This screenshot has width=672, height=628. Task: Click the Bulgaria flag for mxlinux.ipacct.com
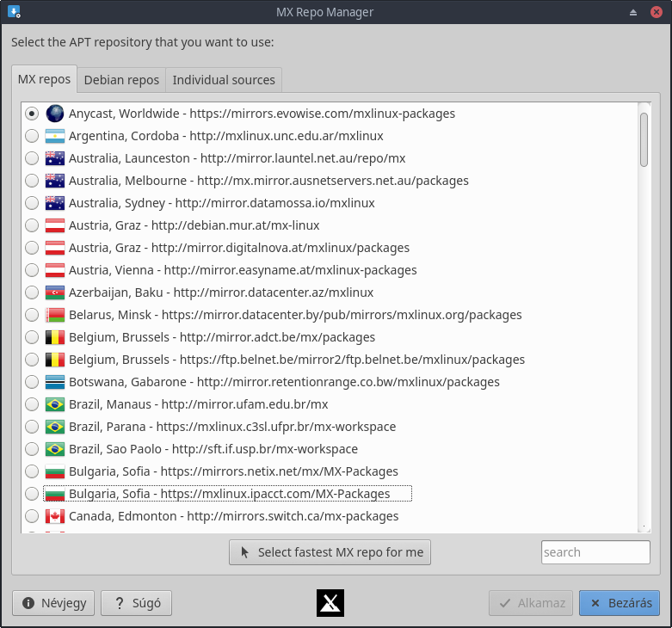(55, 494)
